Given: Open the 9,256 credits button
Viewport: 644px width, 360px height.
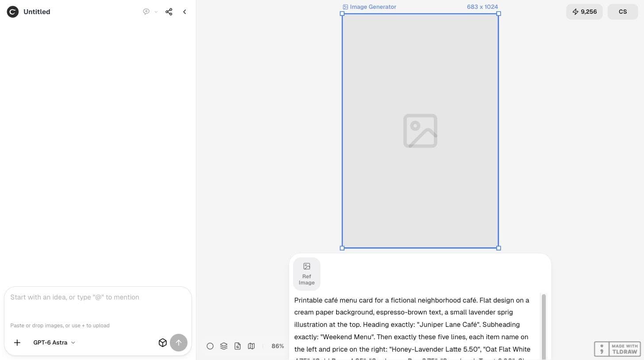Looking at the screenshot, I should point(584,12).
